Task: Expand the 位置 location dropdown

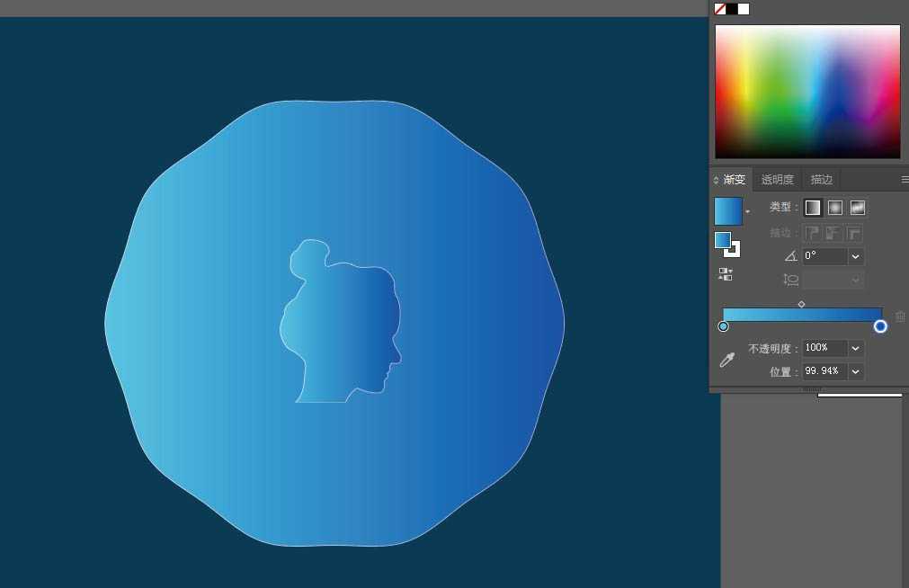Action: pos(856,371)
